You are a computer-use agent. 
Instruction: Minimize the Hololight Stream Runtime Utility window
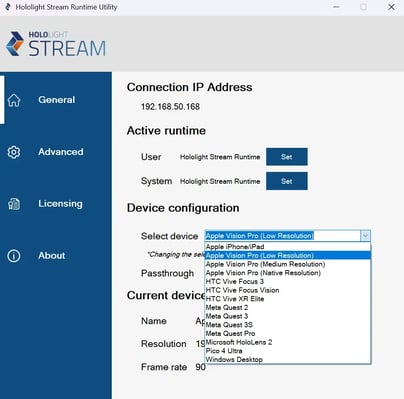tap(336, 7)
